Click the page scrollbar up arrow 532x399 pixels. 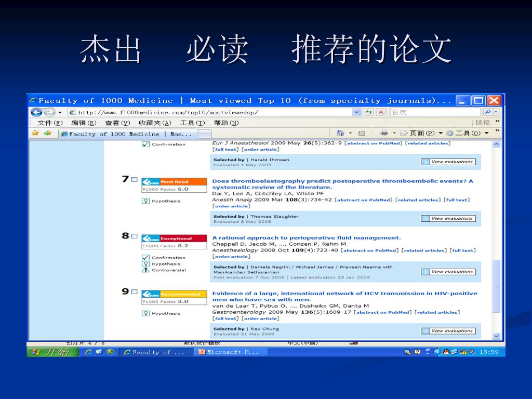[x=496, y=144]
